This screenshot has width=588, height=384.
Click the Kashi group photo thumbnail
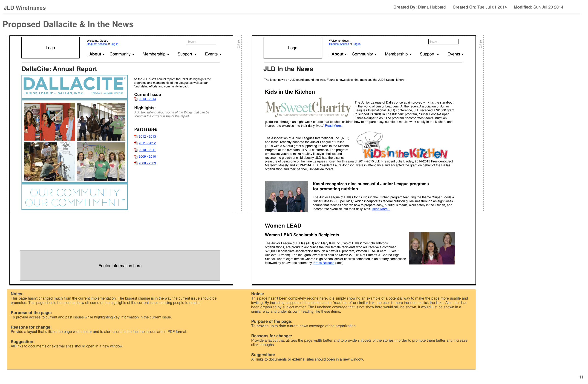click(x=286, y=196)
